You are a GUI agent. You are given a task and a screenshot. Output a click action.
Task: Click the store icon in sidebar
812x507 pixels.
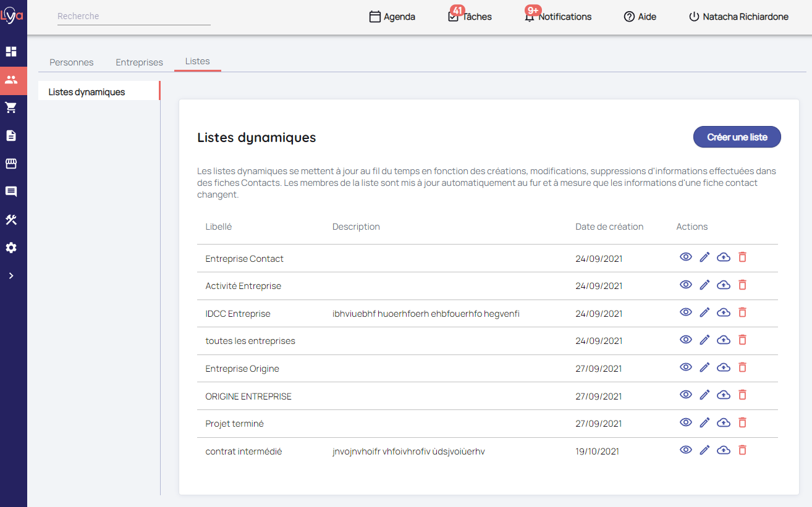coord(11,164)
